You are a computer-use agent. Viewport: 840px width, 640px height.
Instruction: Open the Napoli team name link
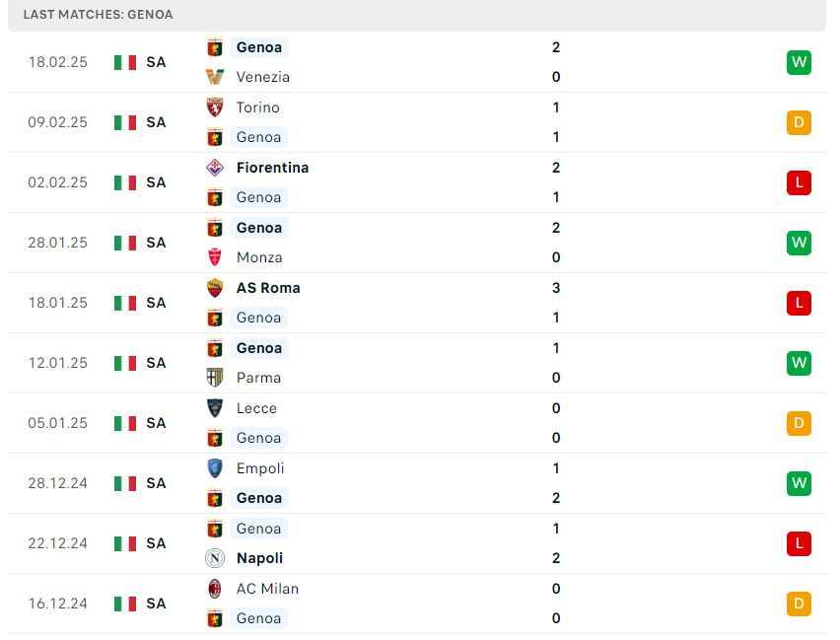tap(259, 558)
